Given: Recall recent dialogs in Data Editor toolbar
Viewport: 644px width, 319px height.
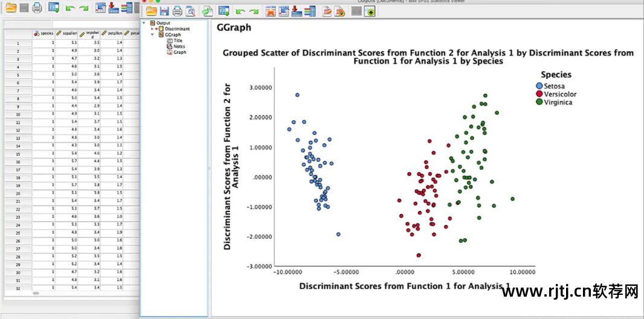Looking at the screenshot, I should tap(53, 7).
